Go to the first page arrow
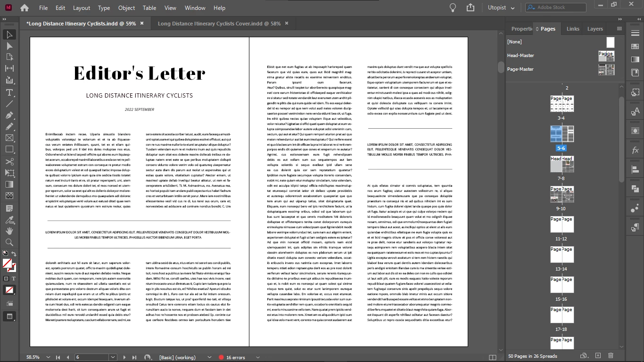644x362 pixels. click(58, 358)
